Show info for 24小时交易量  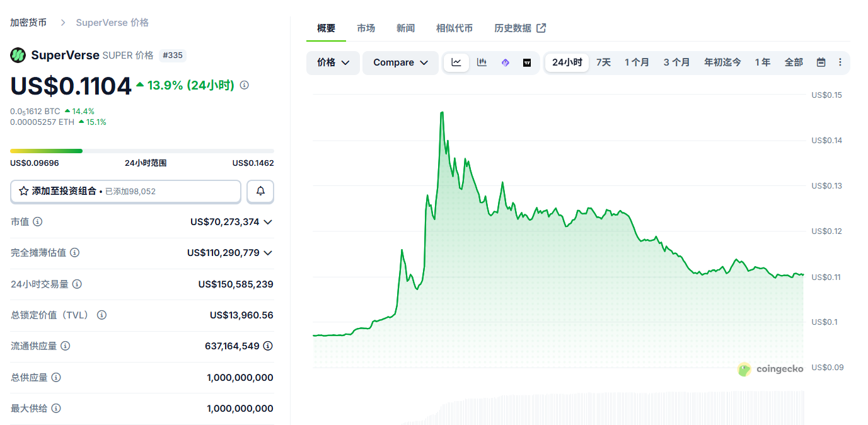point(77,284)
